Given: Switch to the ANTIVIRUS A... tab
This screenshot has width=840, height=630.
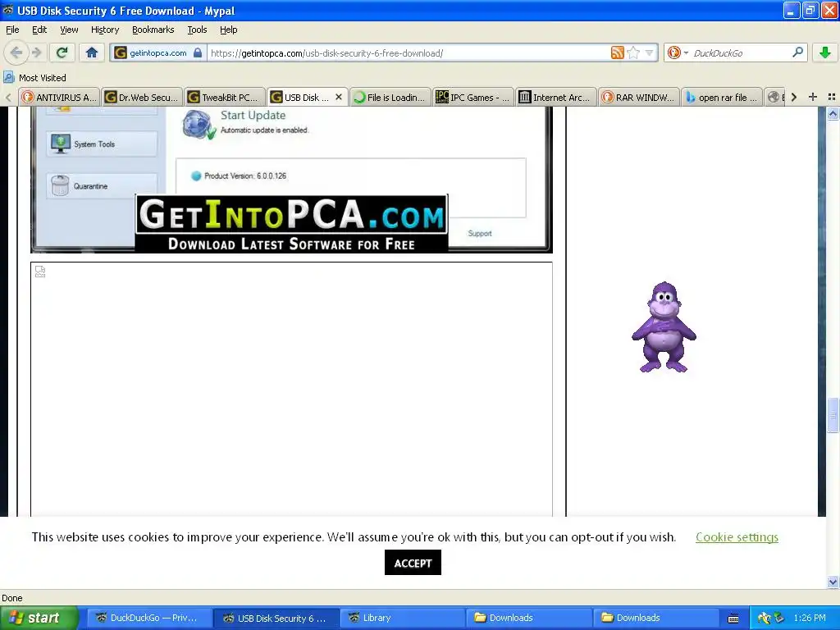Looking at the screenshot, I should 59,97.
